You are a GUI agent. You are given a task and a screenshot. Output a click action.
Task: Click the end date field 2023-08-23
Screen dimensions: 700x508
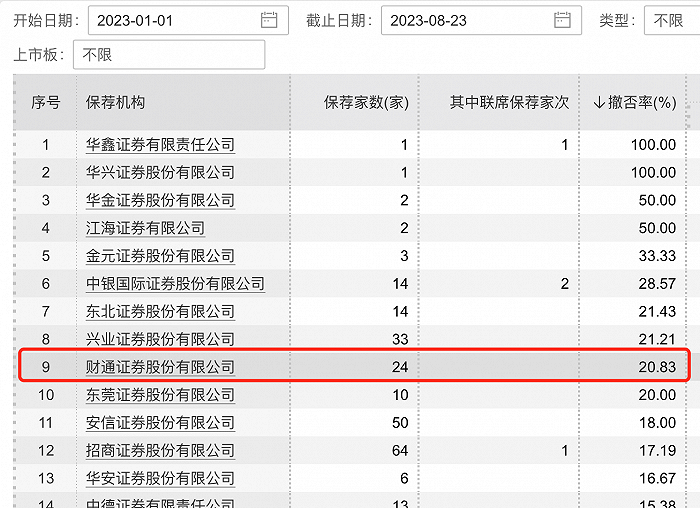[481, 20]
